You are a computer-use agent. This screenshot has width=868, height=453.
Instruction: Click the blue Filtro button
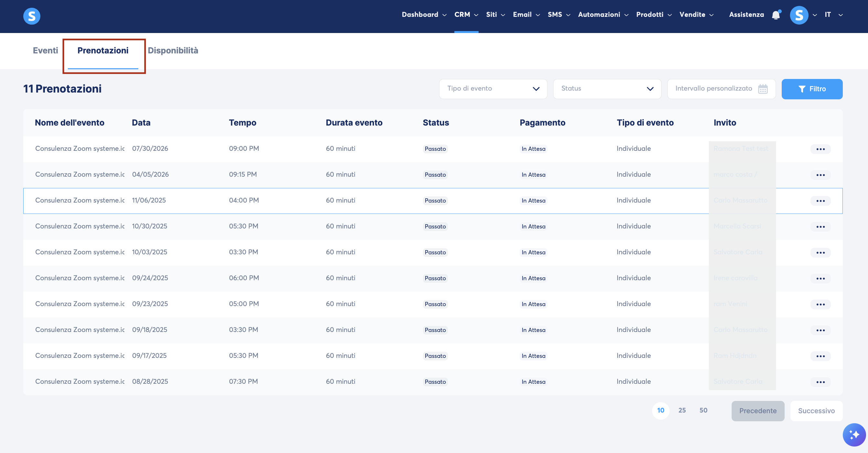click(x=812, y=89)
